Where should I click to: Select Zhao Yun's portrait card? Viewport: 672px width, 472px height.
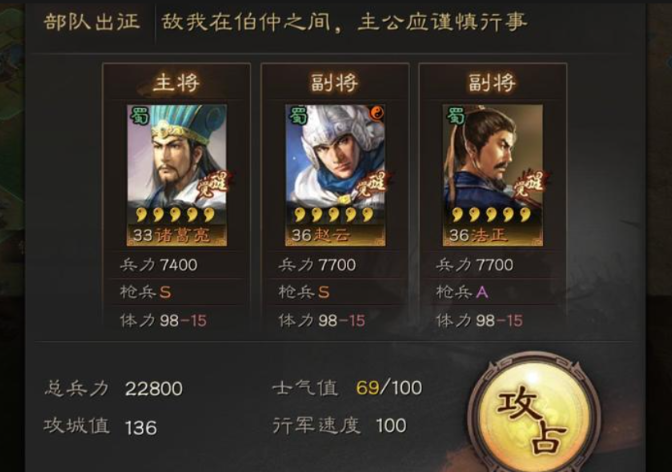click(x=335, y=175)
